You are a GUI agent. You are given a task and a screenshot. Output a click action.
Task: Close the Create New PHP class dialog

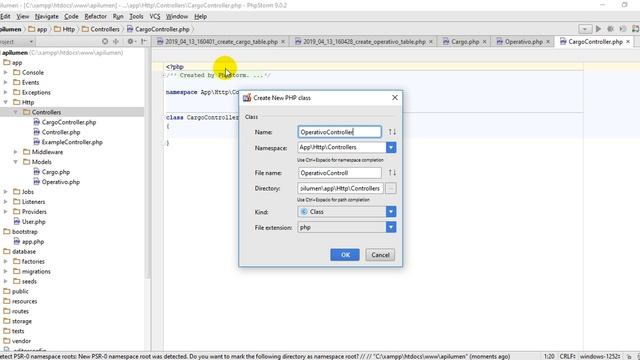coord(395,98)
